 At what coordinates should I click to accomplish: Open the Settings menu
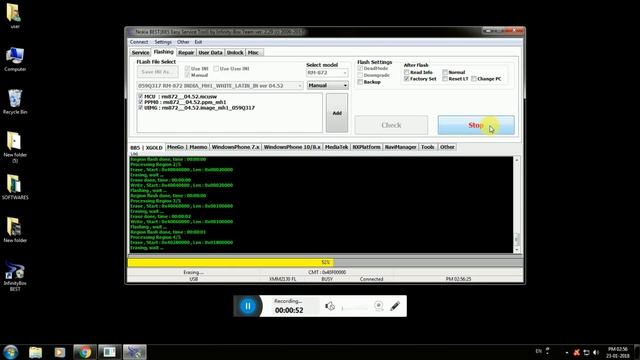163,42
